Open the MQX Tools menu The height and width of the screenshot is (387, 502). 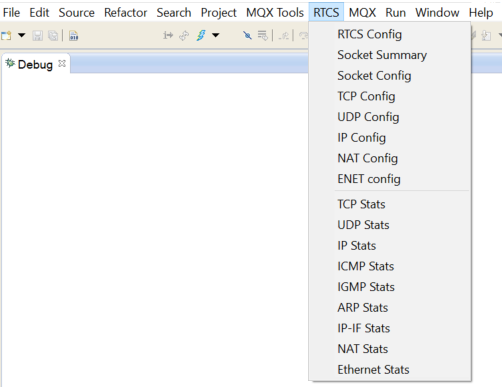click(275, 13)
